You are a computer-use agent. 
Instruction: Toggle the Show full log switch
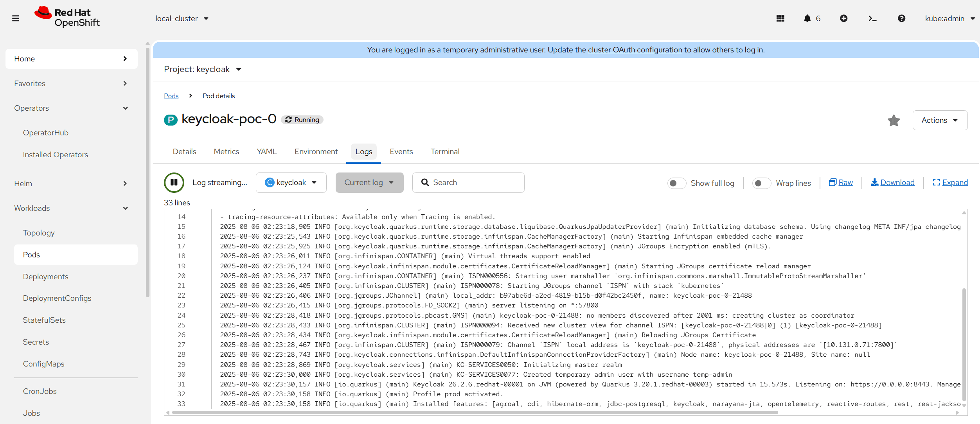pyautogui.click(x=676, y=183)
